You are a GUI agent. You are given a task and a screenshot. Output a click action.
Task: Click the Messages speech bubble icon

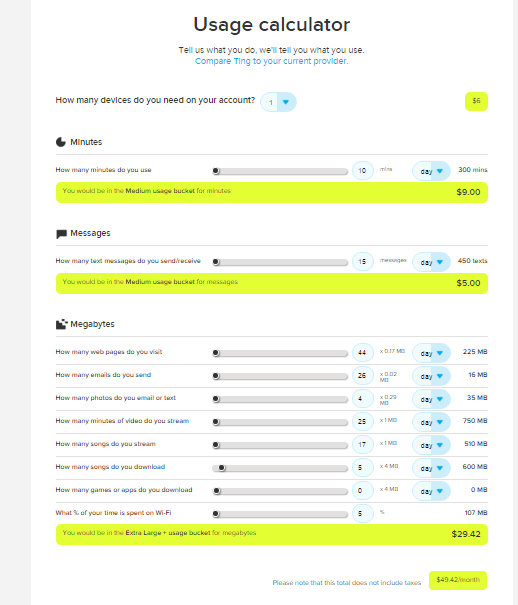[61, 234]
